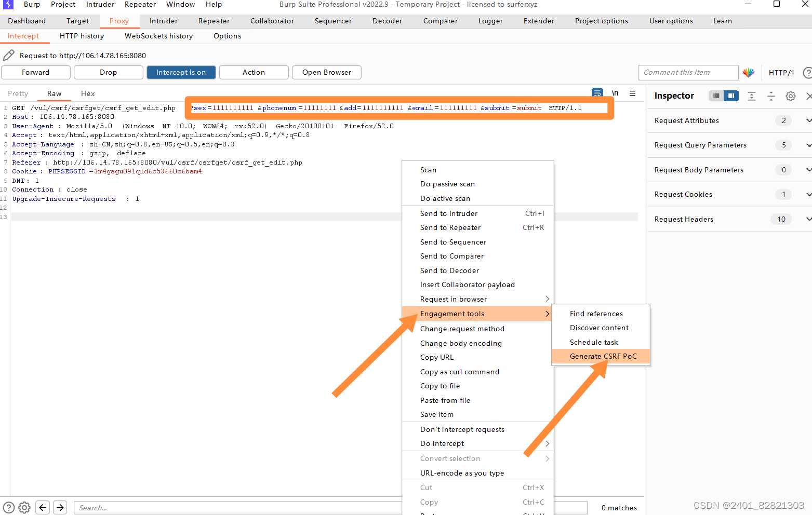
Task: Go to previous search match arrow
Action: point(43,508)
